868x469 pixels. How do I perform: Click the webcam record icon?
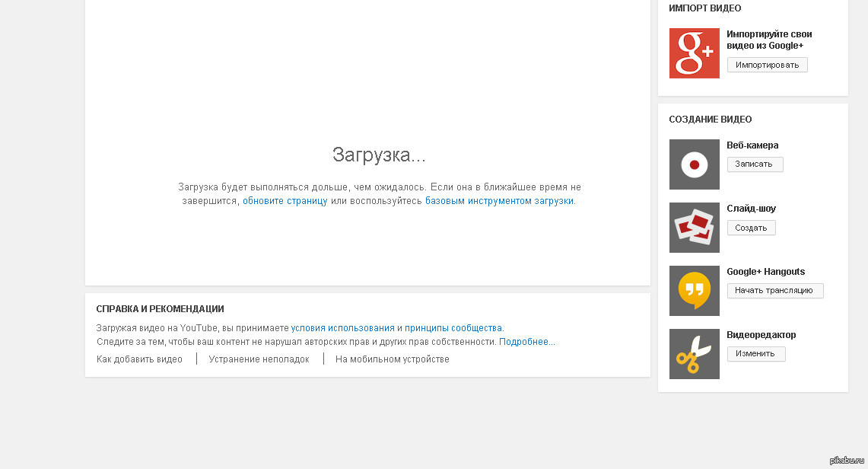694,164
